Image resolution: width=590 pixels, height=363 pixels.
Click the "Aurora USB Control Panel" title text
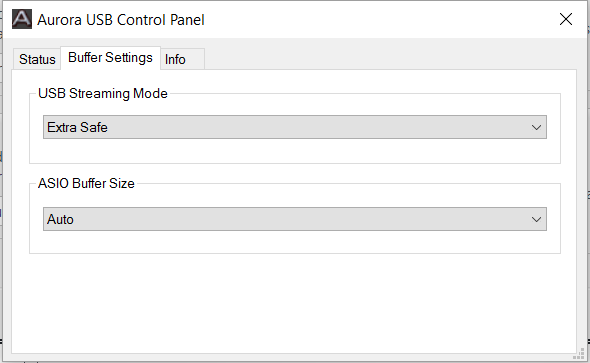pos(121,20)
